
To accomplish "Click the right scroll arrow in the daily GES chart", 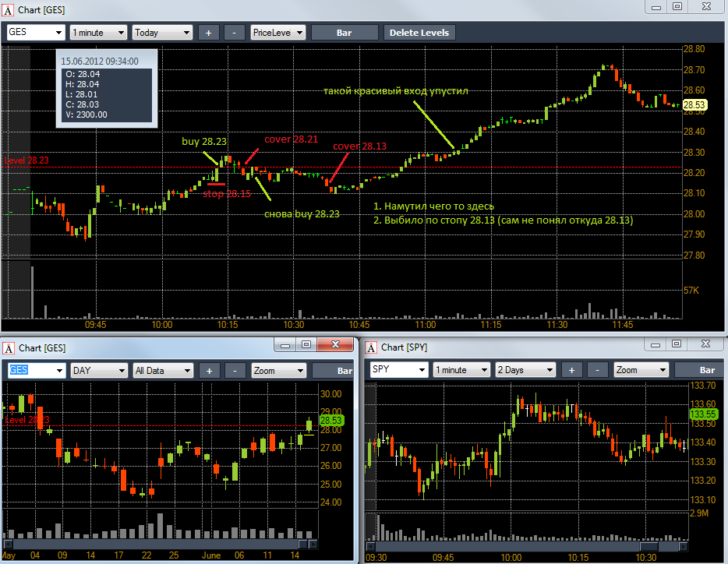I will coord(313,544).
